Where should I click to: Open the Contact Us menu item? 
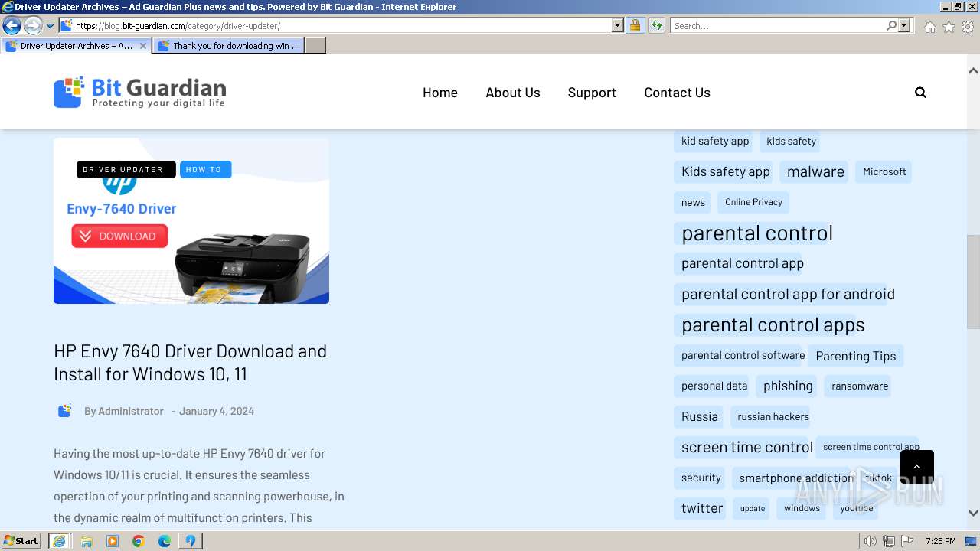click(678, 93)
